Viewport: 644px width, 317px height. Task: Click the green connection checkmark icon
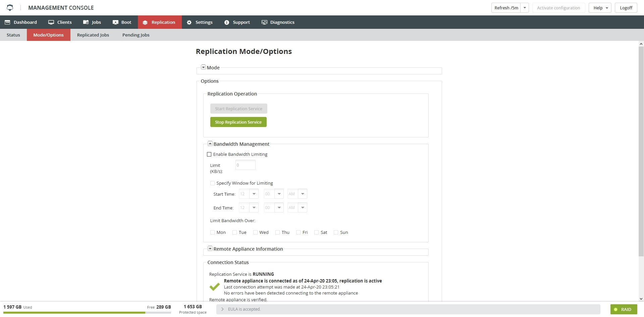214,287
